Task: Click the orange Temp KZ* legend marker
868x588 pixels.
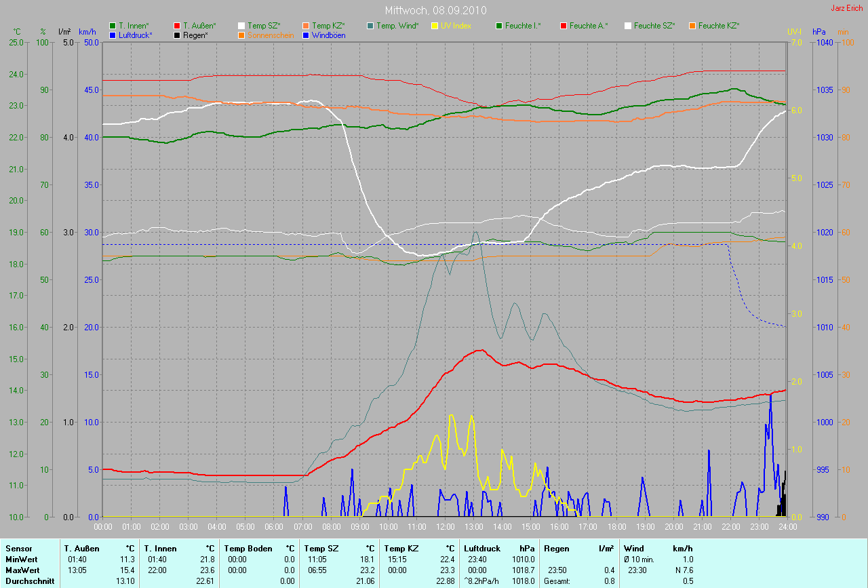Action: click(x=306, y=26)
